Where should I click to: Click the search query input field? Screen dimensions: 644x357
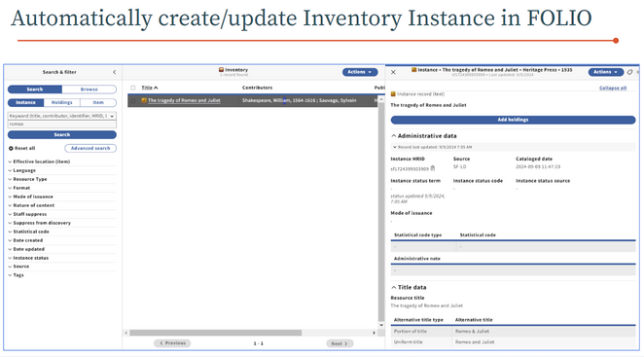click(x=62, y=125)
